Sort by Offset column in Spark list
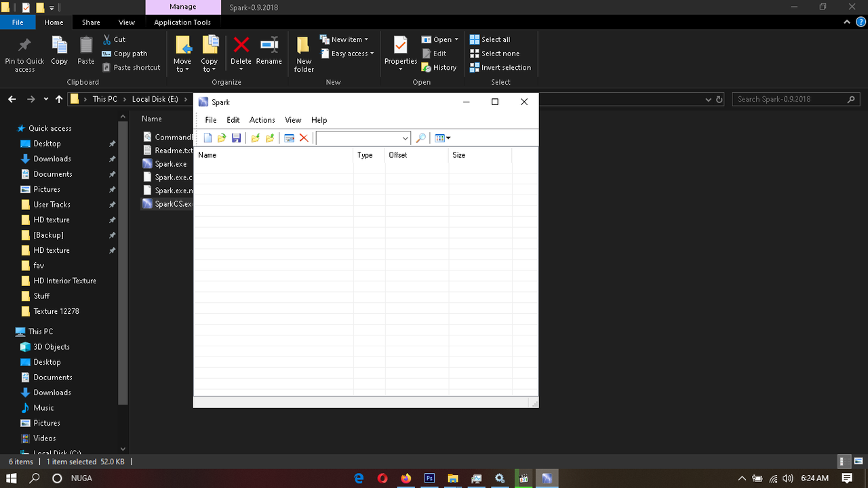 click(416, 155)
